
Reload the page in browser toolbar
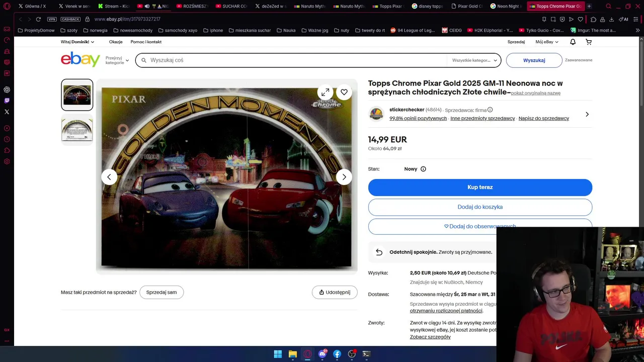(x=38, y=19)
